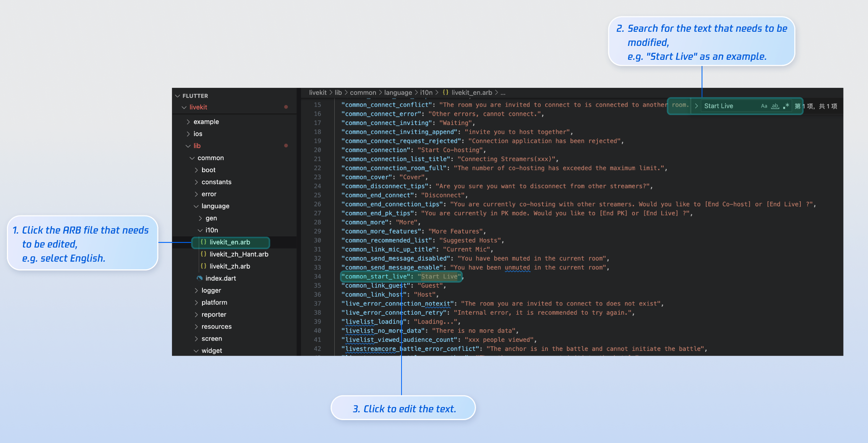Toggle Use Regular Expression option
The image size is (868, 443).
[786, 106]
